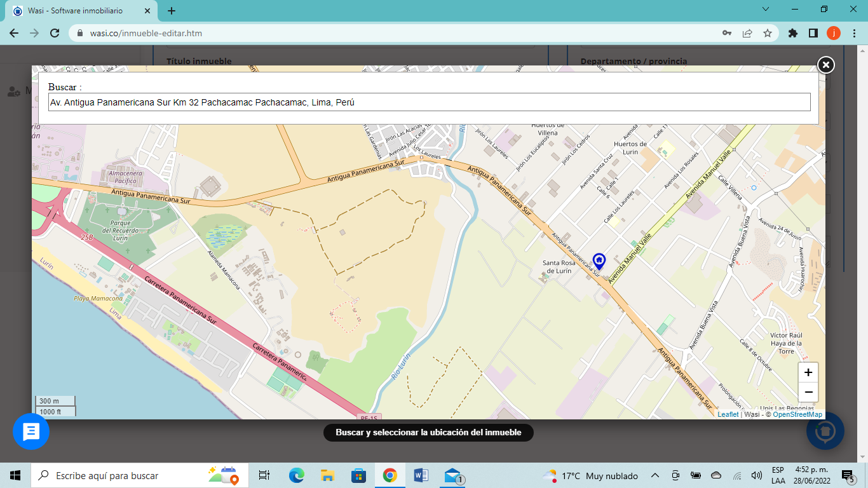Open the OpenStreetMap attribution link

pyautogui.click(x=797, y=414)
